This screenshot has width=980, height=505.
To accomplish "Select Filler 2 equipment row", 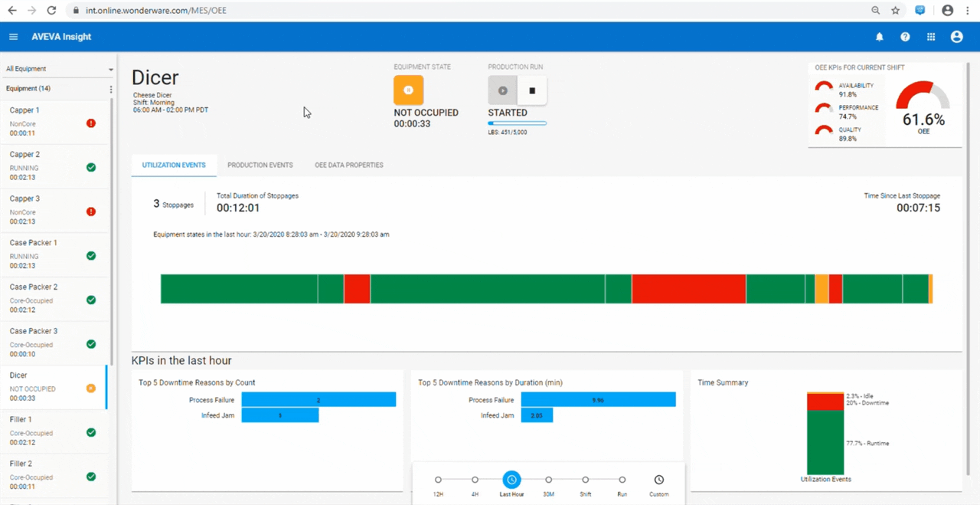I will point(54,476).
